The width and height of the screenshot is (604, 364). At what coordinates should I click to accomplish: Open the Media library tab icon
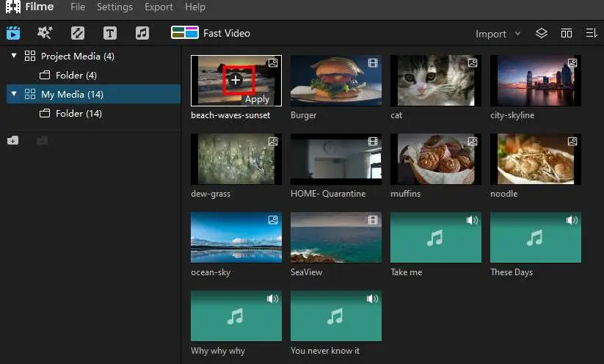point(13,33)
